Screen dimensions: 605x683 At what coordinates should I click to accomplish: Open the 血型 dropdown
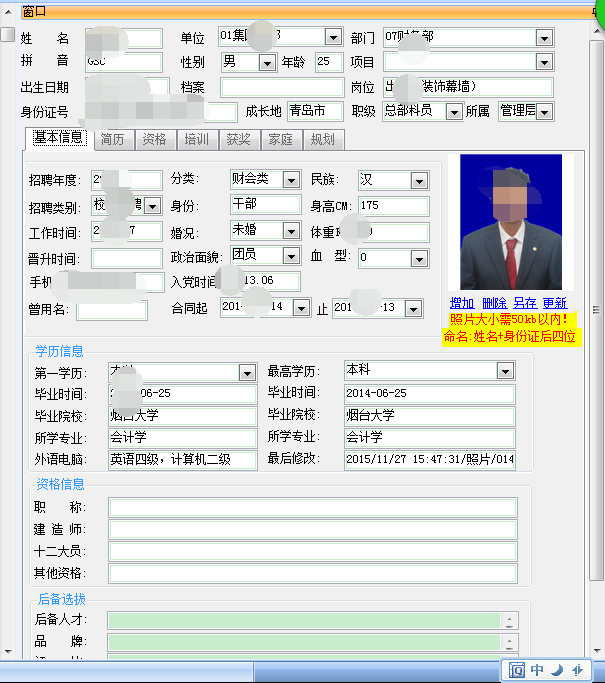coord(419,259)
